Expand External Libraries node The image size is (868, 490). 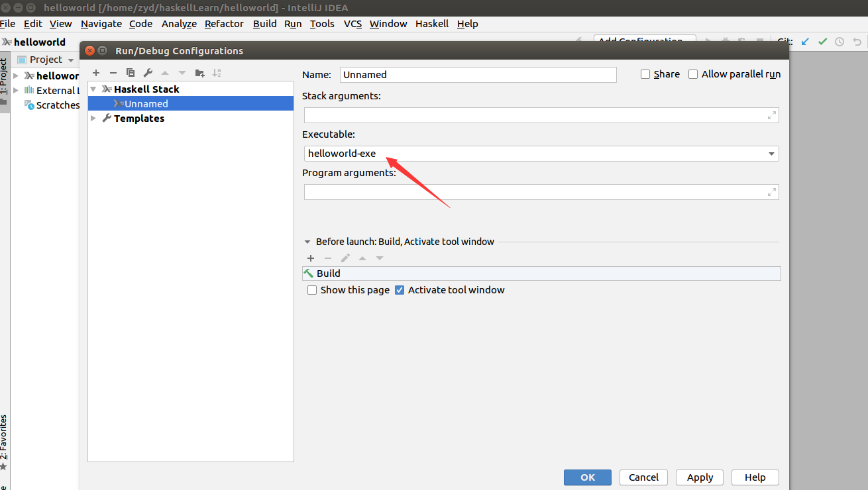16,90
